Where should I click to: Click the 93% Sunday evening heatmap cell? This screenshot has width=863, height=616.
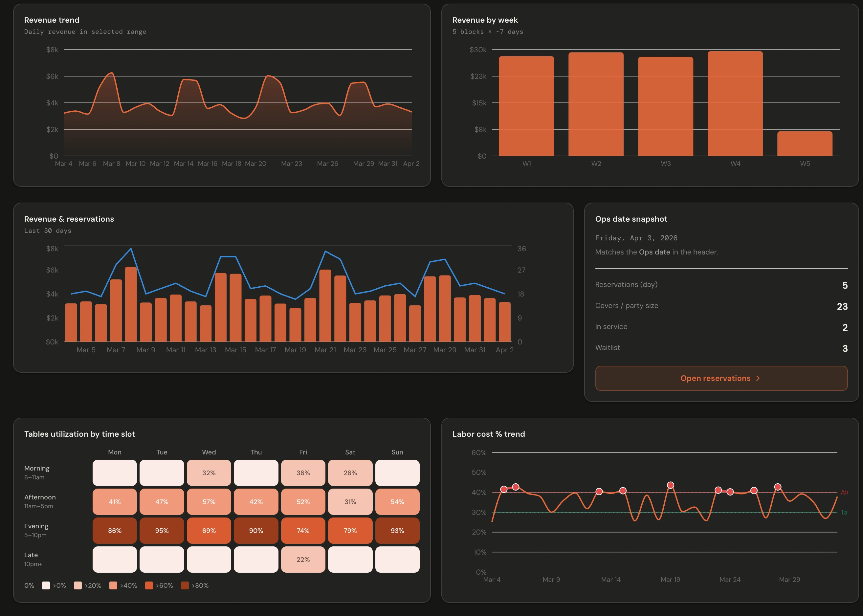[397, 531]
